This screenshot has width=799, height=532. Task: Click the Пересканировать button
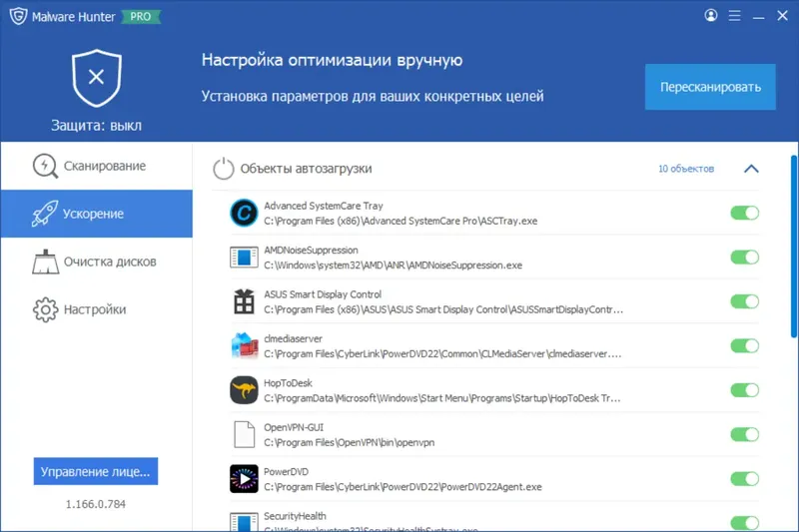[x=710, y=87]
